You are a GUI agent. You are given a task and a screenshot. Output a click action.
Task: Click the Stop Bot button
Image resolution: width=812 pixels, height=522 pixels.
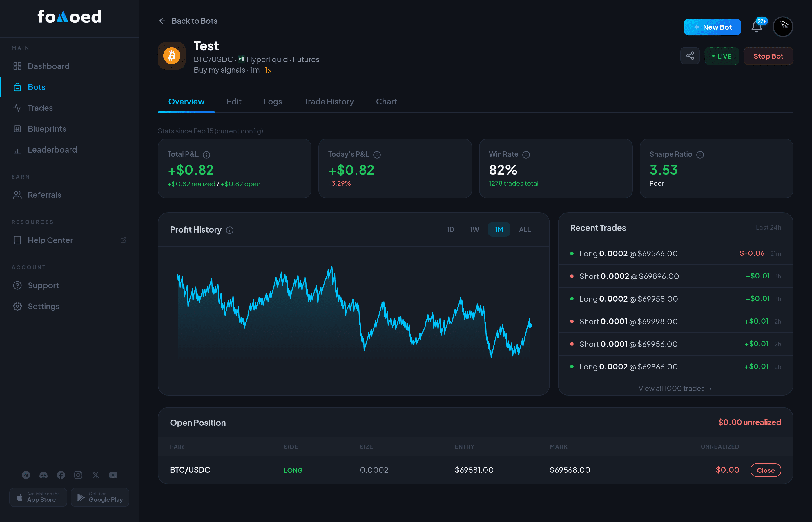click(x=768, y=56)
